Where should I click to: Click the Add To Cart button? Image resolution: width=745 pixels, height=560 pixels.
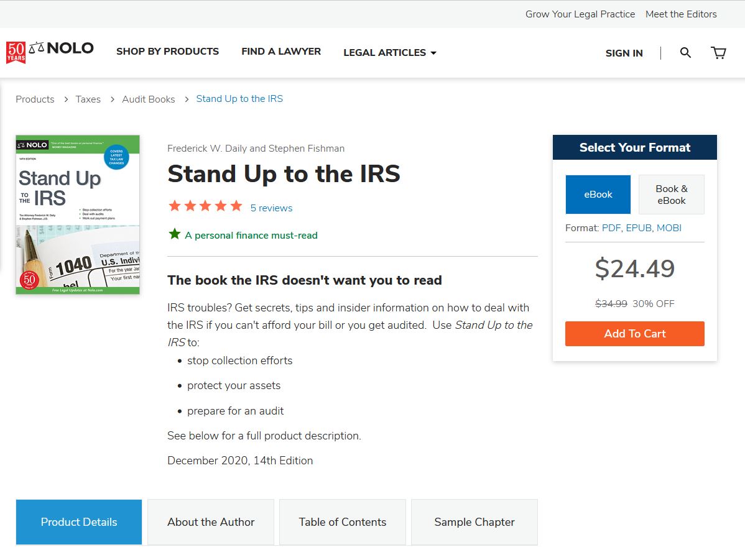pyautogui.click(x=634, y=334)
